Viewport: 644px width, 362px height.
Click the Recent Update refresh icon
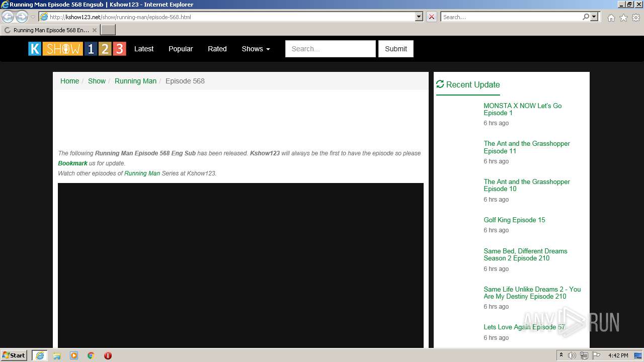coord(440,84)
